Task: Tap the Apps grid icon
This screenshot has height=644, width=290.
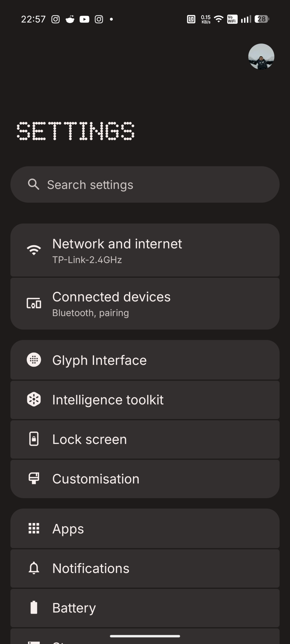Action: pyautogui.click(x=34, y=528)
